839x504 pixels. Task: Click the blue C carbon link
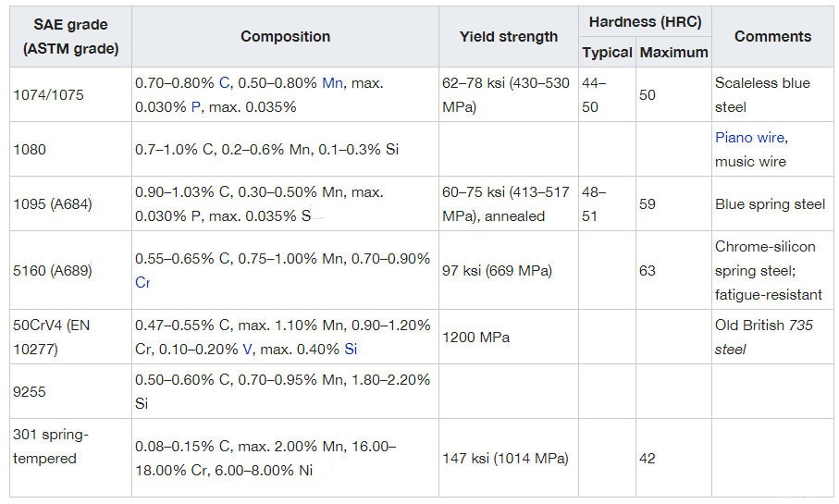(x=224, y=83)
